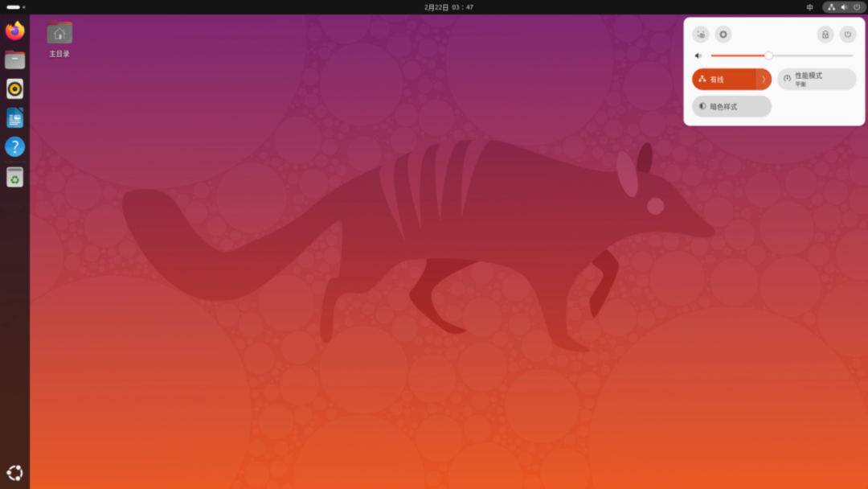Viewport: 868px width, 489px height.
Task: Open Firefox from the dock
Action: (15, 31)
